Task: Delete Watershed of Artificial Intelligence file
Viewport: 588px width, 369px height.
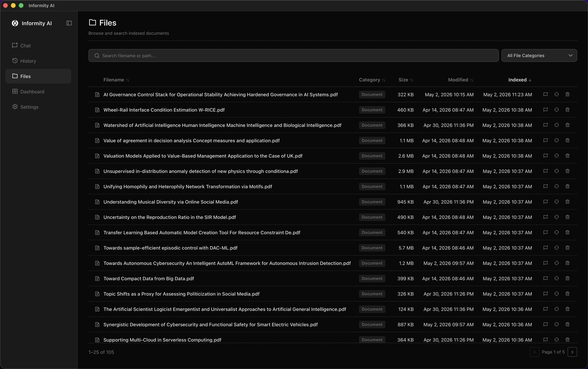Action: coord(568,125)
